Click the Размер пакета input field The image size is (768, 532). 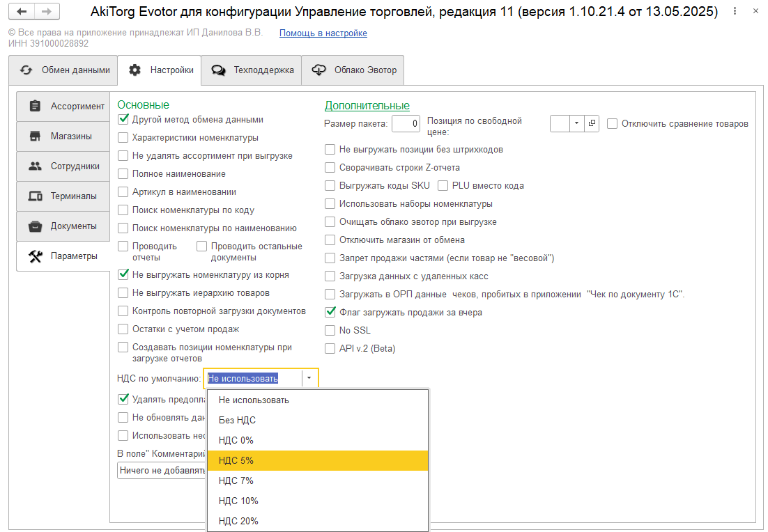(406, 123)
